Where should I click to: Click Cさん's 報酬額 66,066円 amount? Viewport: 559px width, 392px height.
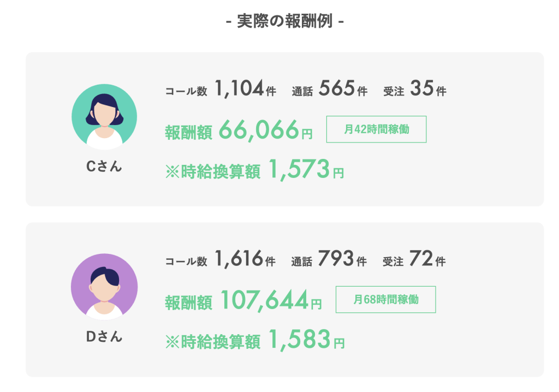tap(266, 130)
